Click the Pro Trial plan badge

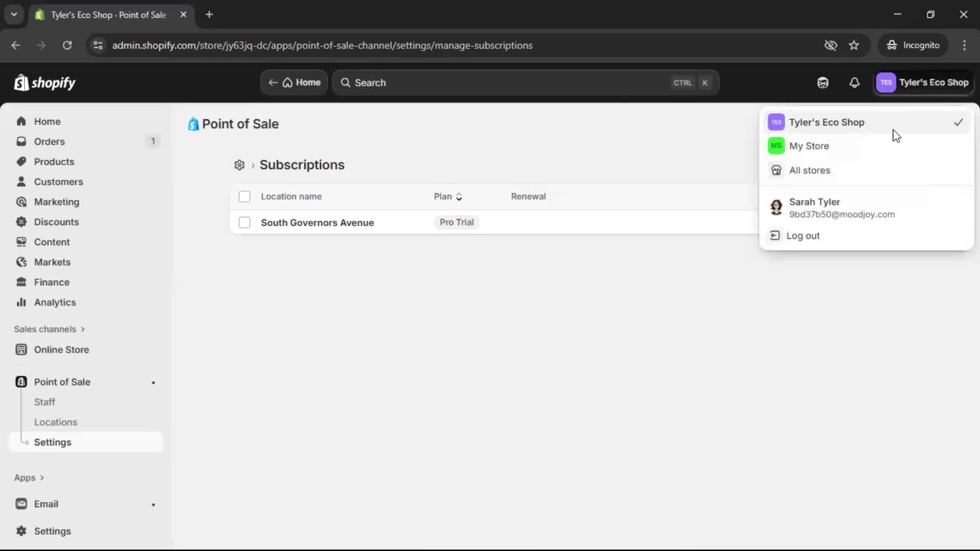click(456, 222)
